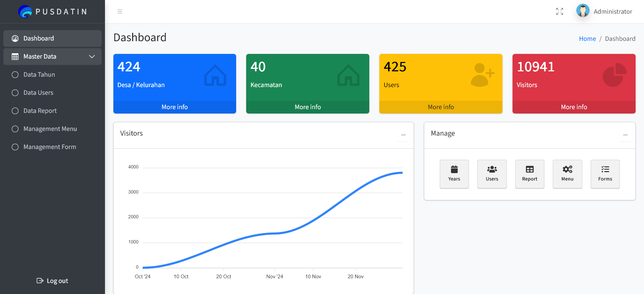Click the Master Data table icon
This screenshot has height=294, width=644.
coord(15,57)
